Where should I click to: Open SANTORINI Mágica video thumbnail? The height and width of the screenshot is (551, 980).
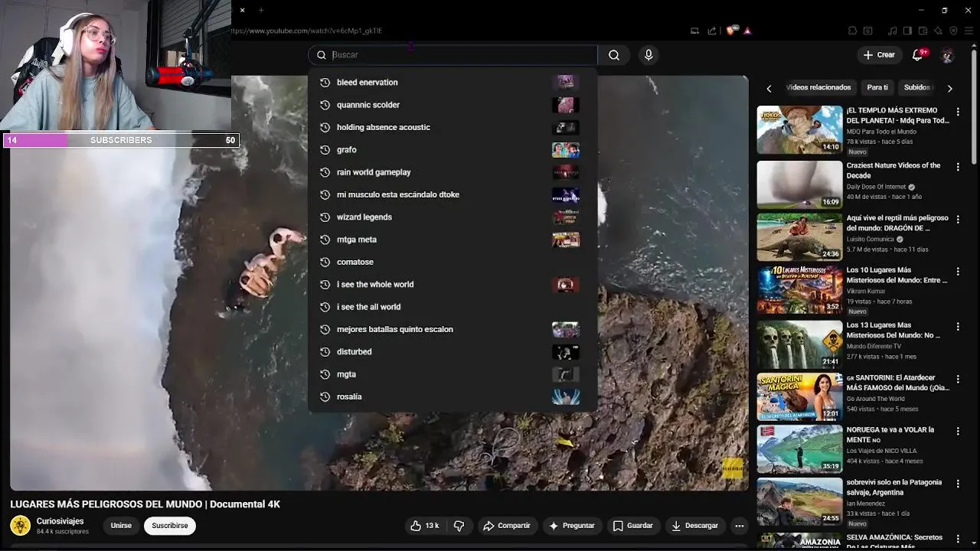click(x=799, y=396)
